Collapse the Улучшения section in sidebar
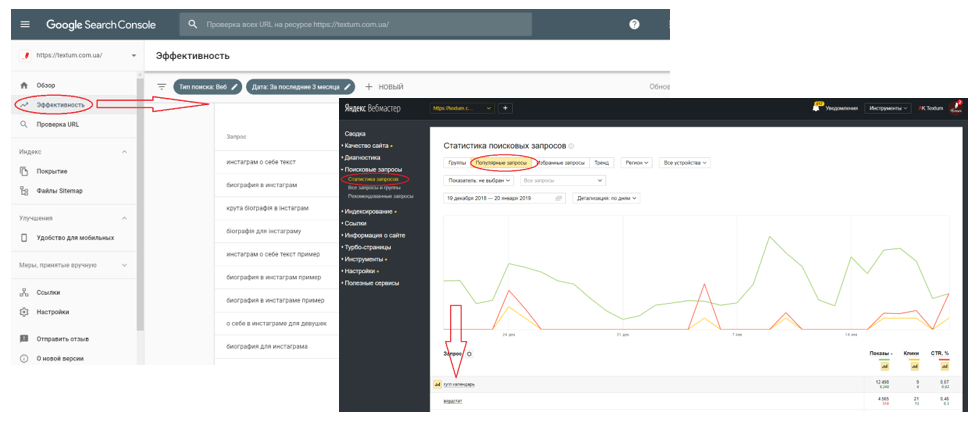 tap(124, 218)
